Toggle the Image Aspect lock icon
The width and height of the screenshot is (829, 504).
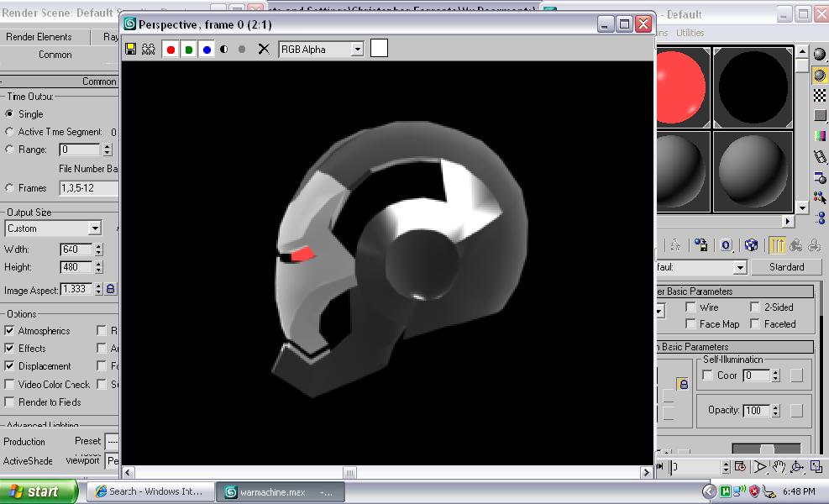click(111, 289)
